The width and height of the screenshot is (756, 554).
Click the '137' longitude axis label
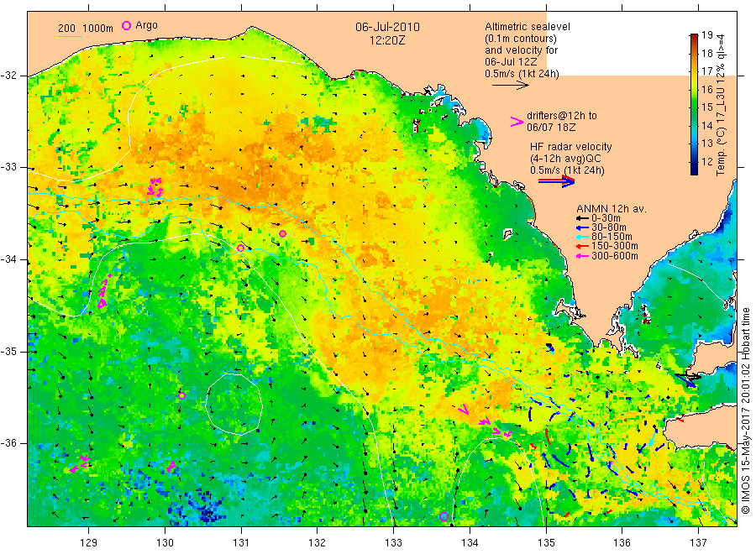pyautogui.click(x=698, y=542)
